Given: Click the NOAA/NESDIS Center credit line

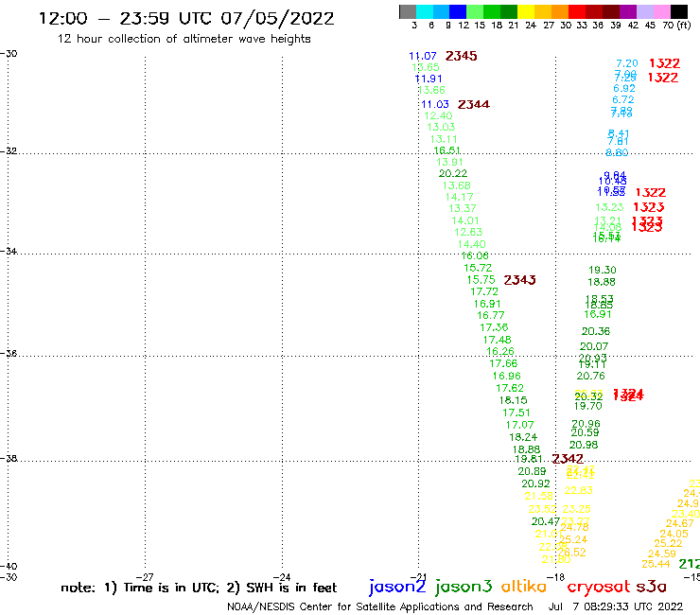Looking at the screenshot, I should click(380, 607).
